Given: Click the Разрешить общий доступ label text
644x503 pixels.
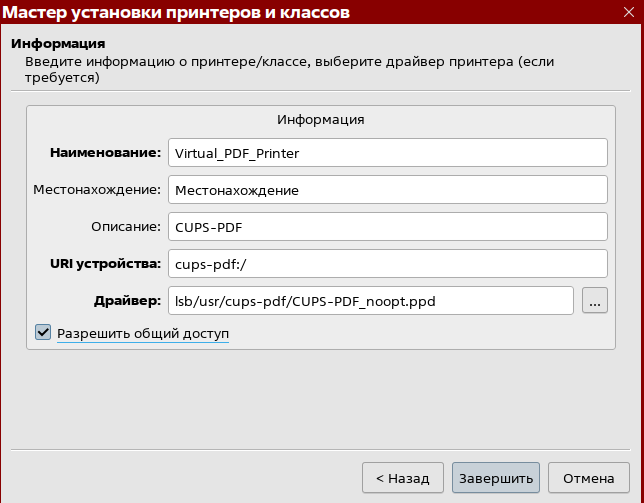Looking at the screenshot, I should click(143, 333).
